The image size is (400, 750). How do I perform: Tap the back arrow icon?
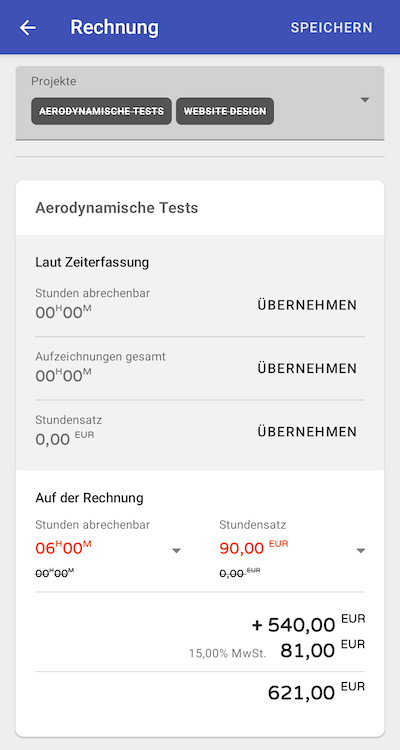point(28,27)
